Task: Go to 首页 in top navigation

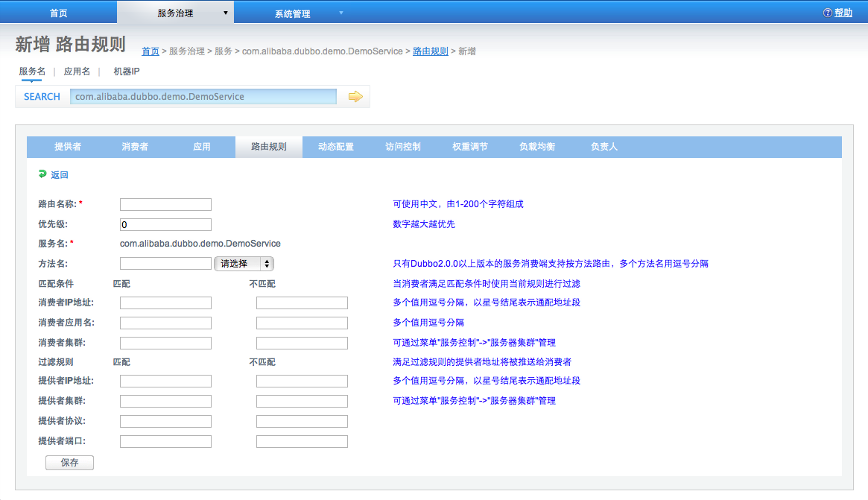Action: (59, 13)
